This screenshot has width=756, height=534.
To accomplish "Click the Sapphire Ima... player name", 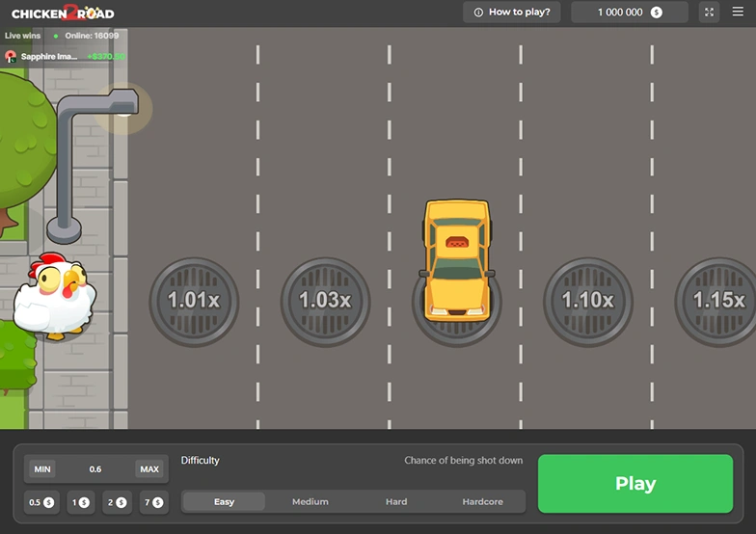I will (x=48, y=56).
